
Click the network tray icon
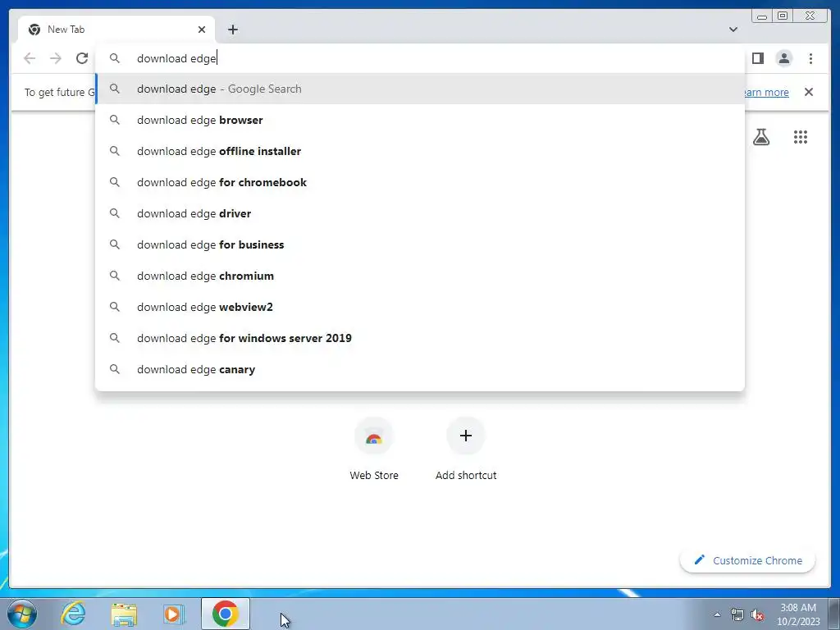point(737,614)
